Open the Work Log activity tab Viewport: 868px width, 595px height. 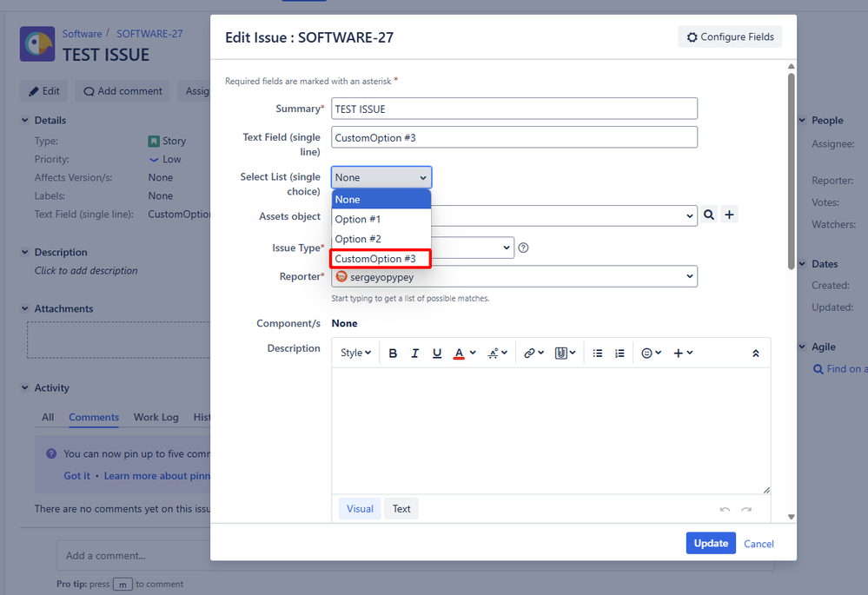[156, 417]
